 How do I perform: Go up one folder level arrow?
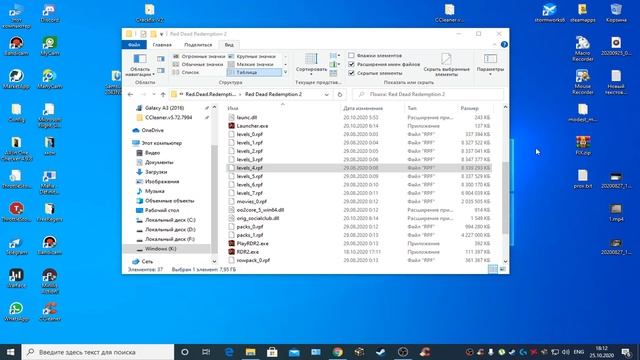(x=163, y=94)
